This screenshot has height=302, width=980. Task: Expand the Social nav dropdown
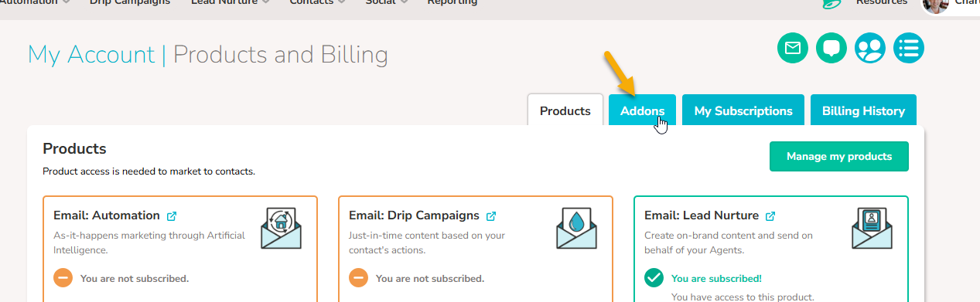tap(403, 2)
